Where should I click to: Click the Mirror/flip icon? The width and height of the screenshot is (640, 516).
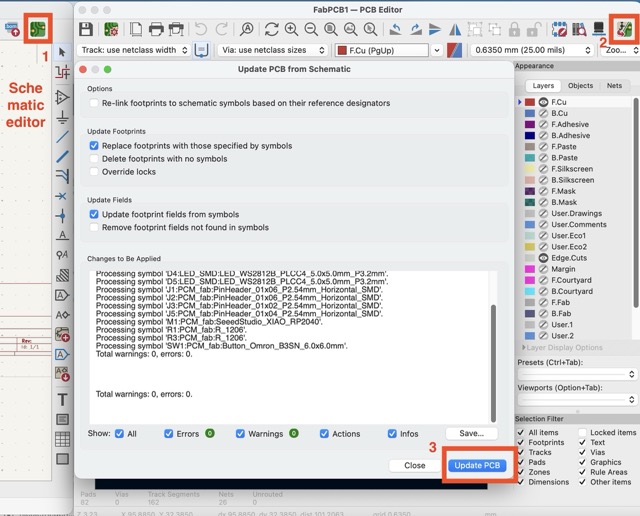click(x=455, y=29)
